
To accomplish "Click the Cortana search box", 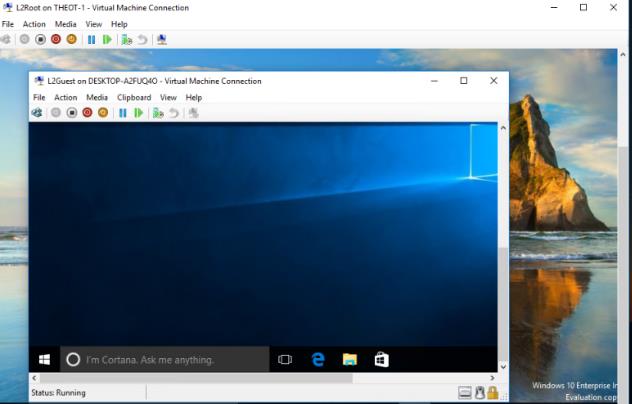I will pyautogui.click(x=165, y=359).
